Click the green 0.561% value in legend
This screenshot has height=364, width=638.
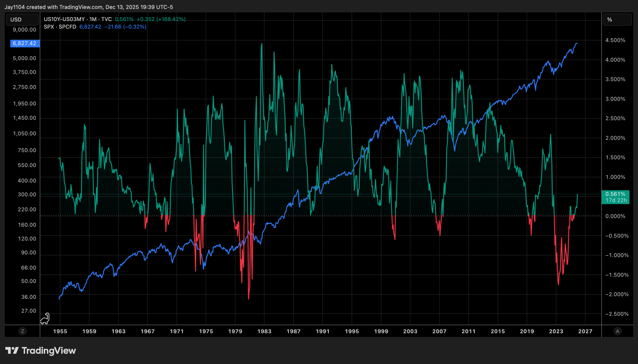coord(124,19)
